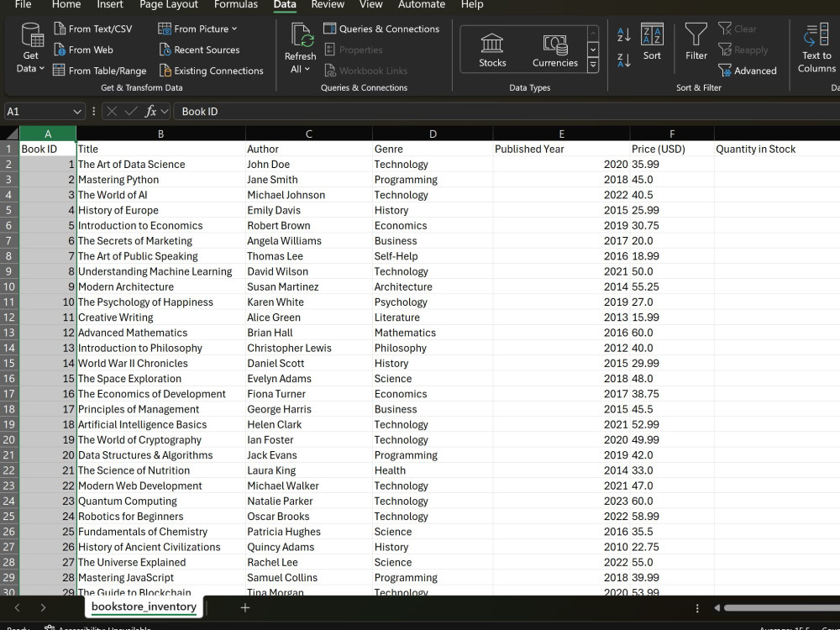Image resolution: width=840 pixels, height=630 pixels.
Task: Select the cell 'Architecture'
Action: 433,286
